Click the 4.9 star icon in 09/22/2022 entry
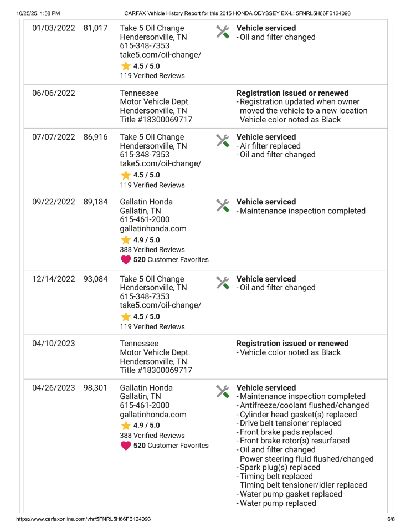 click(x=126, y=240)
